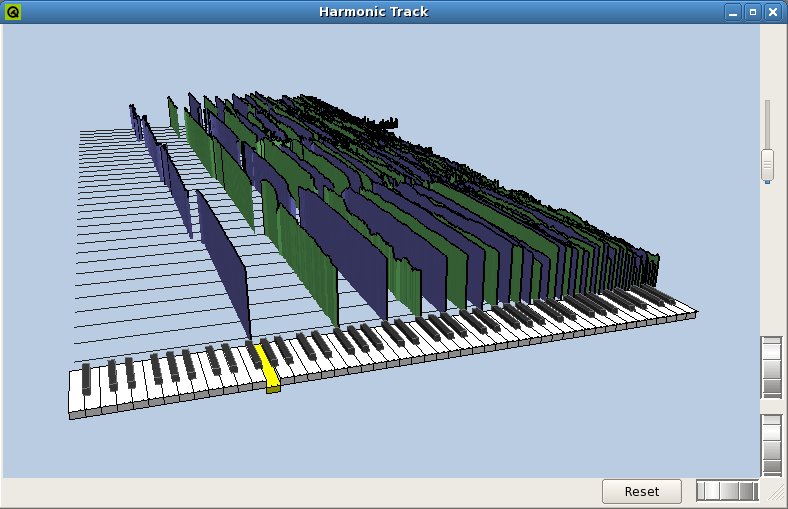The width and height of the screenshot is (788, 509).
Task: Click the Reset button
Action: coord(642,491)
